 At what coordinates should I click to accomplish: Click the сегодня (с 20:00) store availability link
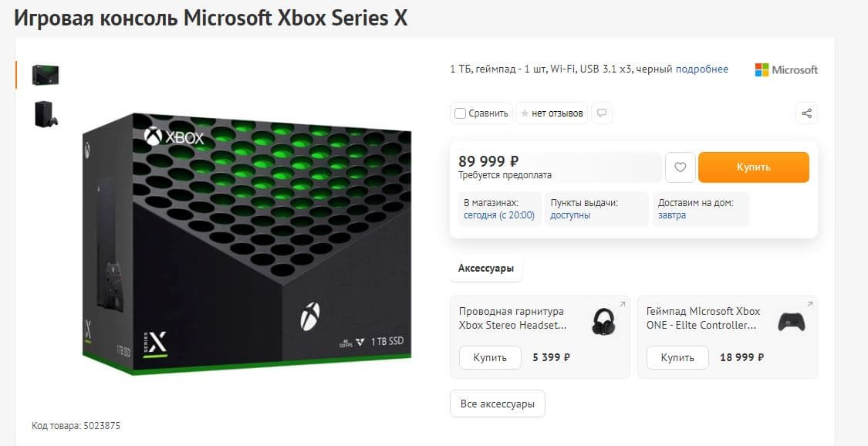pyautogui.click(x=498, y=215)
